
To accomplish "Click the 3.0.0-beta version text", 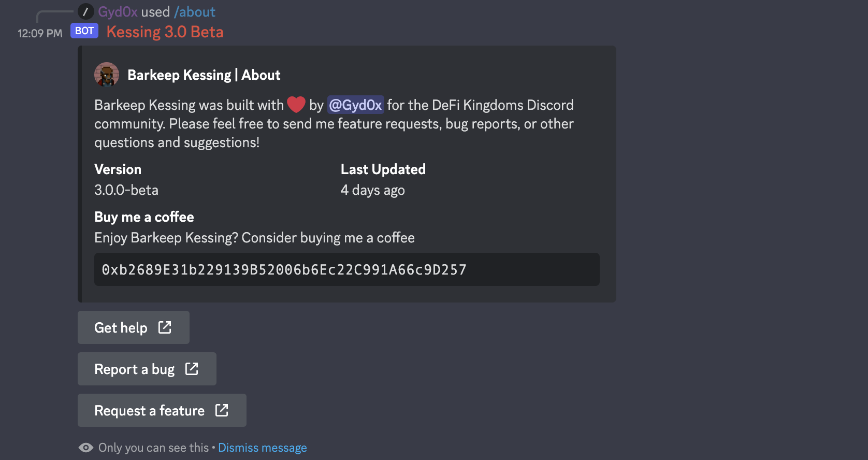I will click(x=126, y=190).
